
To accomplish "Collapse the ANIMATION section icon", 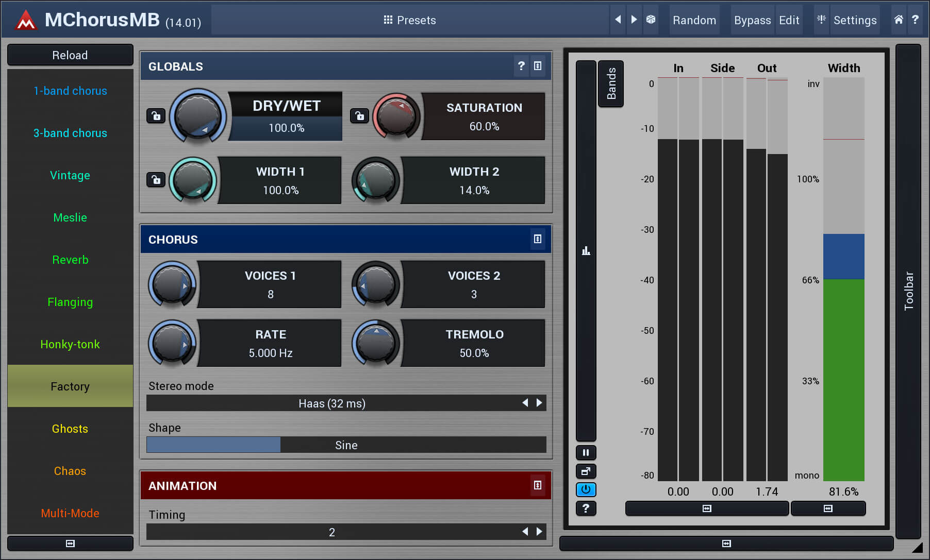I will click(538, 485).
